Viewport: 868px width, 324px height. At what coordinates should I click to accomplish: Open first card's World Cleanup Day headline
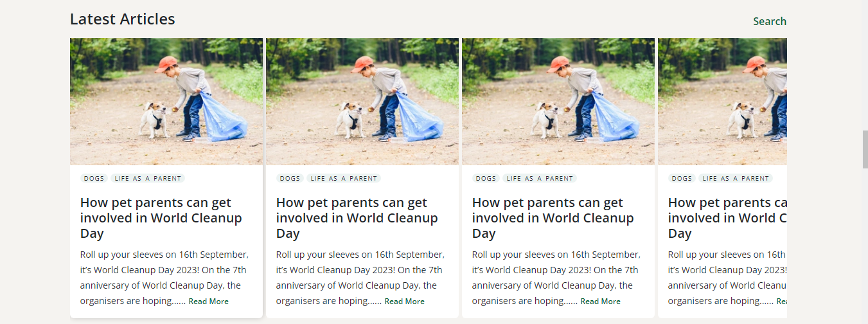click(x=161, y=218)
